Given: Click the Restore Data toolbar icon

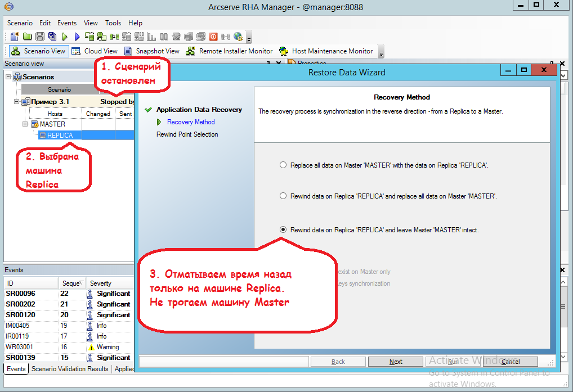Looking at the screenshot, I should click(x=102, y=37).
